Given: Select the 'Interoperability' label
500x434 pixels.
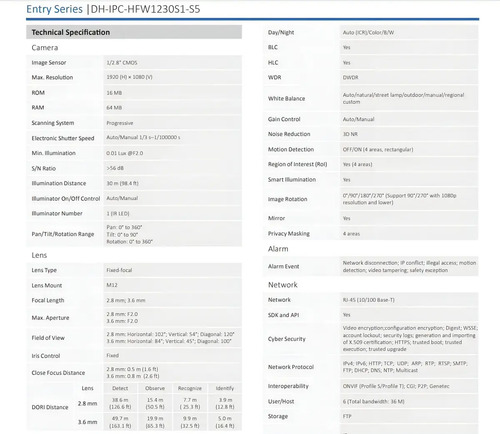Looking at the screenshot, I should 288,386.
